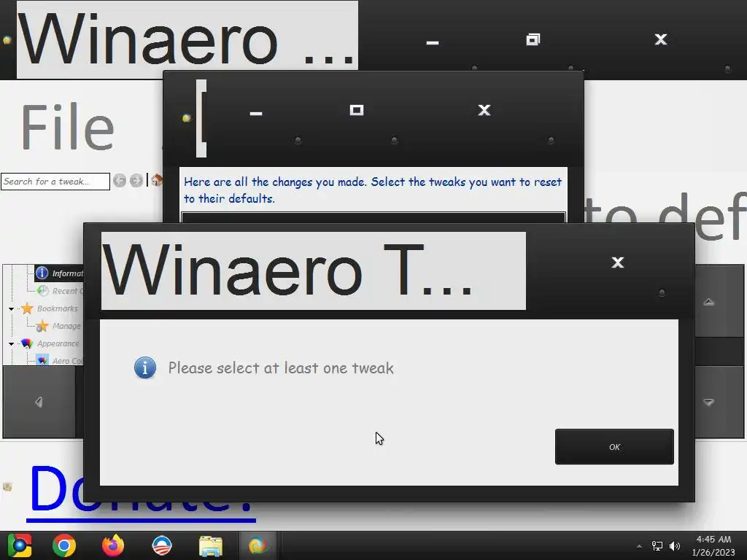Open File Explorer from the taskbar

coord(211,545)
